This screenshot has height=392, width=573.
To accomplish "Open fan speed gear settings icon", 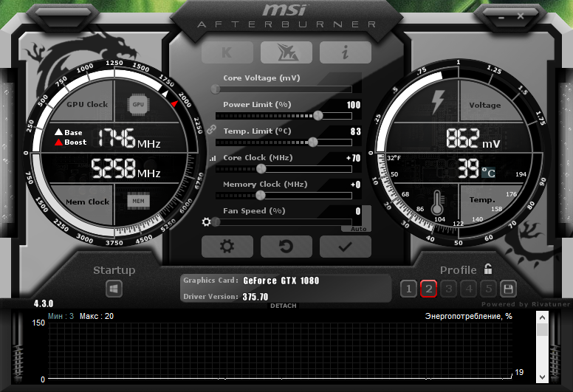I will tap(207, 221).
